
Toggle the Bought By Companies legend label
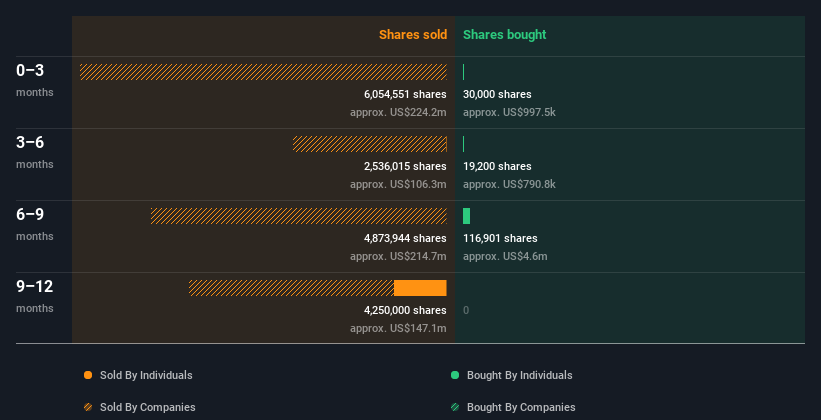tap(521, 407)
